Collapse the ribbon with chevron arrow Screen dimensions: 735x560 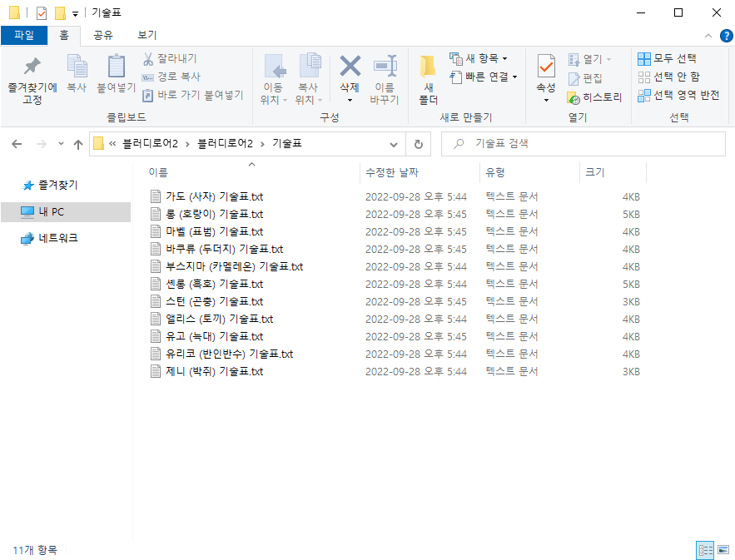click(x=708, y=36)
